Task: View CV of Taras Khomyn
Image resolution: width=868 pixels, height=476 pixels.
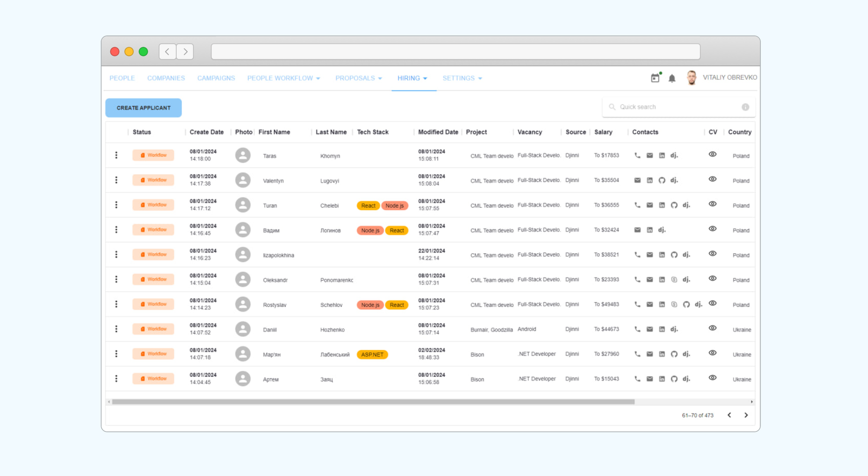Action: click(x=713, y=155)
